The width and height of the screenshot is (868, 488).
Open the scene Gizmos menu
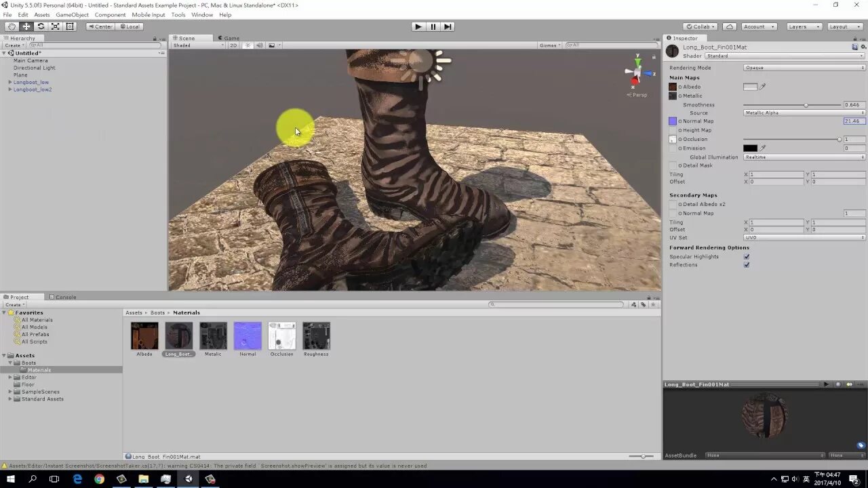[549, 45]
